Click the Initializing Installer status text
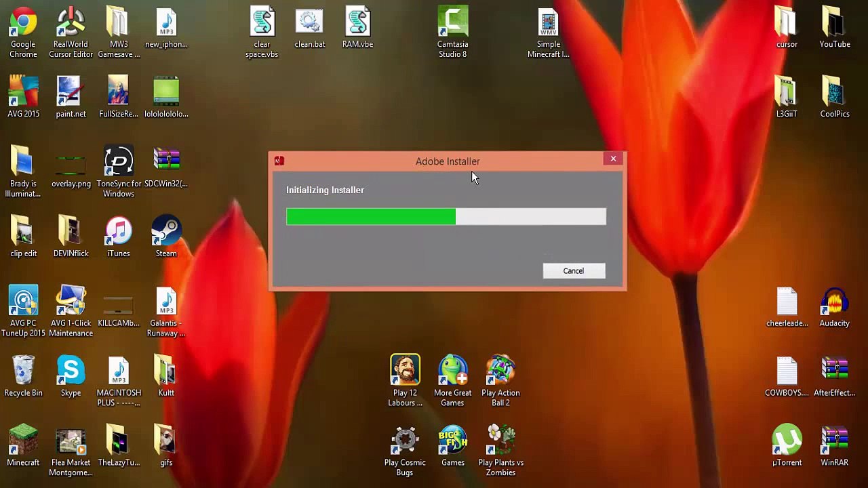Screen dimensions: 868x488 [x=325, y=190]
